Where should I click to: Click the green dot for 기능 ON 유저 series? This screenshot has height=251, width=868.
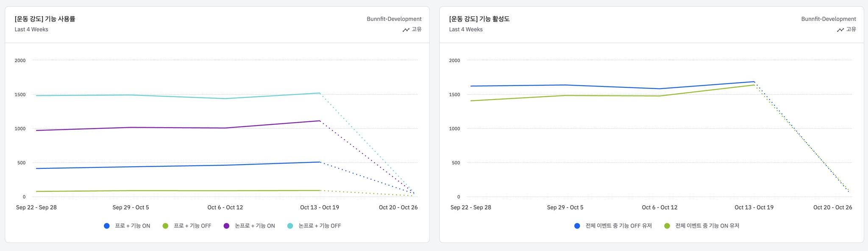tap(667, 226)
